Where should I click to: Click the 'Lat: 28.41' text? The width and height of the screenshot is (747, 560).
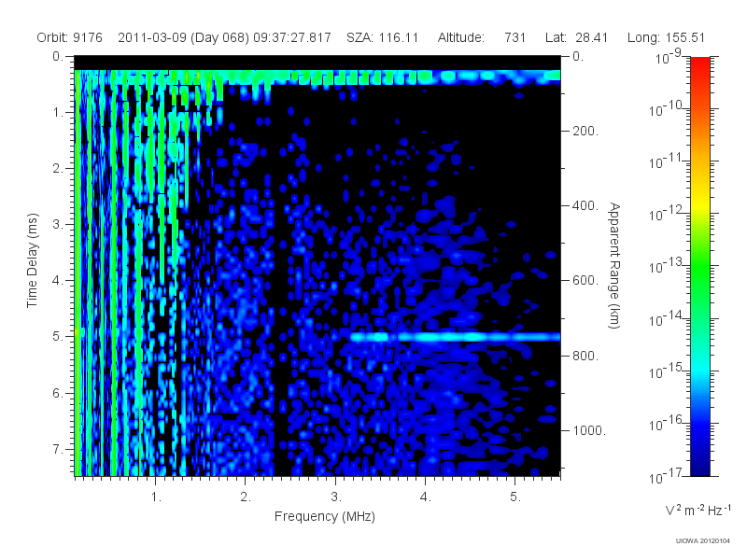[x=576, y=37]
